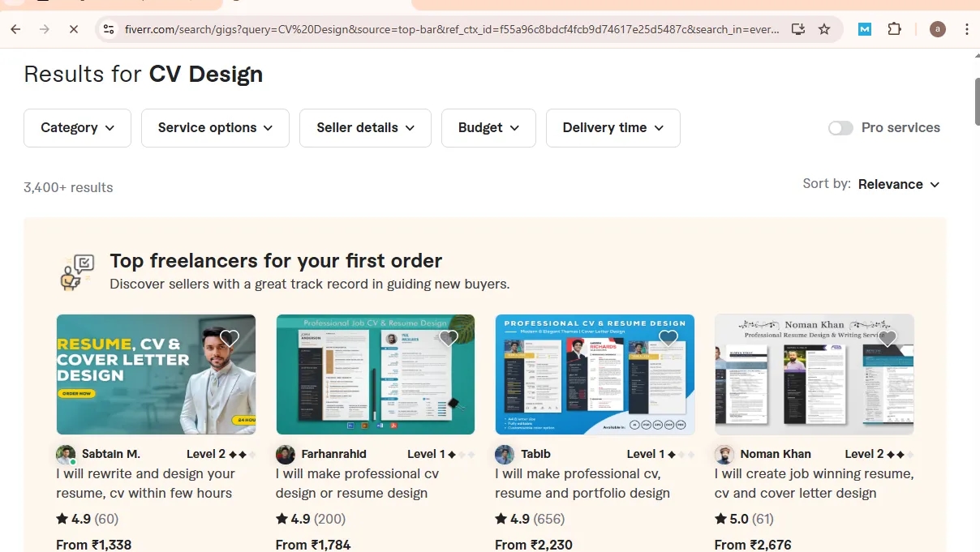Open the Chrome profile avatar

click(938, 29)
